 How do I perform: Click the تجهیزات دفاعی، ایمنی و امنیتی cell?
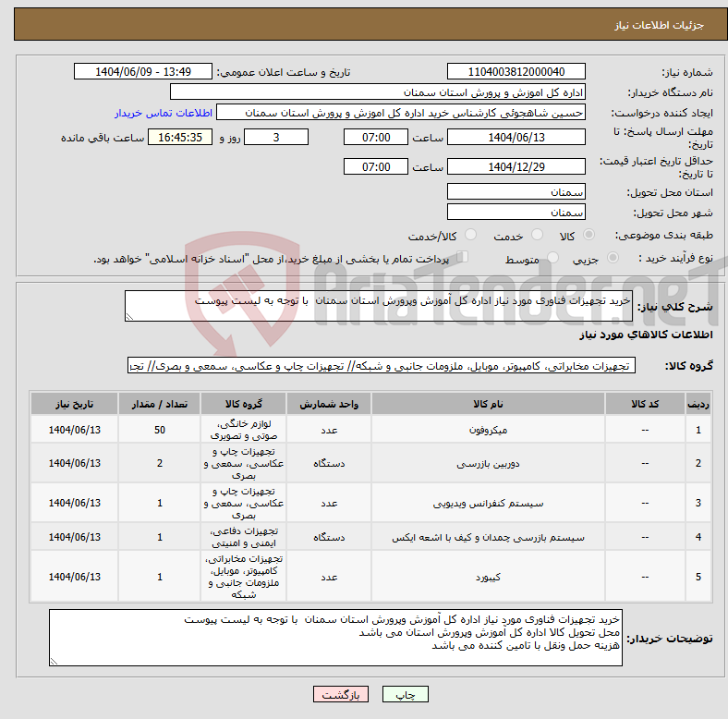(x=243, y=537)
